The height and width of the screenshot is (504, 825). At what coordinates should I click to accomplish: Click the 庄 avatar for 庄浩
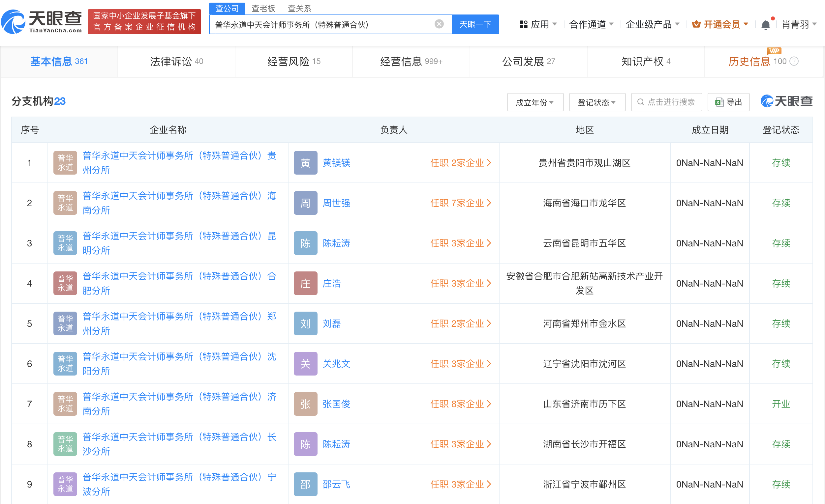point(305,283)
